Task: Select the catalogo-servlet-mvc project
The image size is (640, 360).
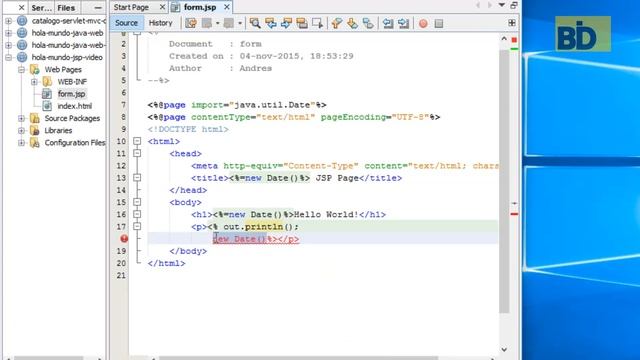Action: (x=69, y=21)
